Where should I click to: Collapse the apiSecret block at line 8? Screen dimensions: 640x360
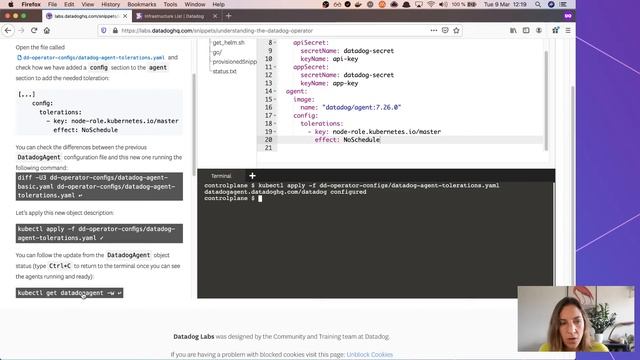pos(275,43)
